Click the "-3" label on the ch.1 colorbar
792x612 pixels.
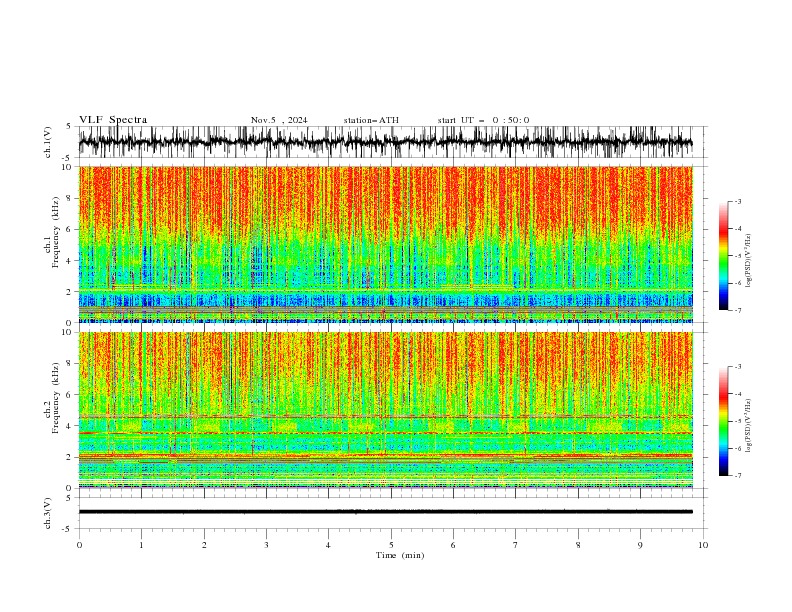pyautogui.click(x=738, y=201)
